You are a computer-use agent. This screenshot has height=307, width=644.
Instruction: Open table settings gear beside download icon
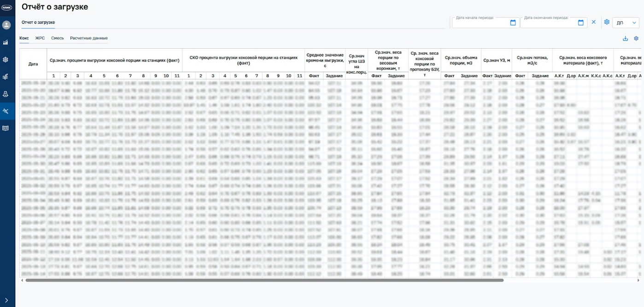point(636,39)
